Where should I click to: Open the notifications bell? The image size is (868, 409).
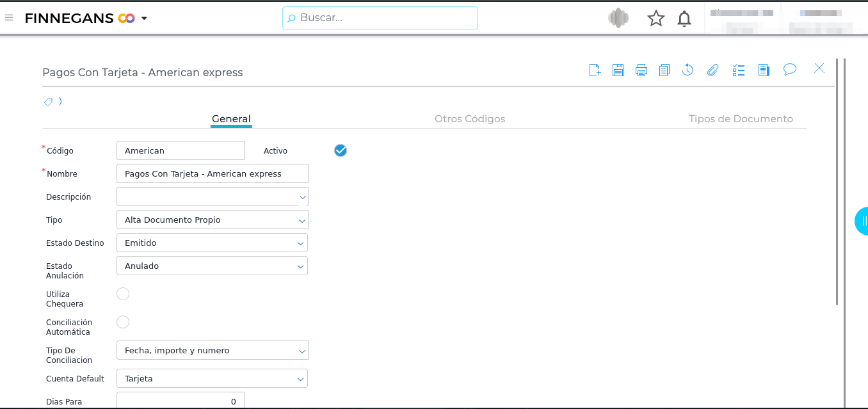[684, 19]
